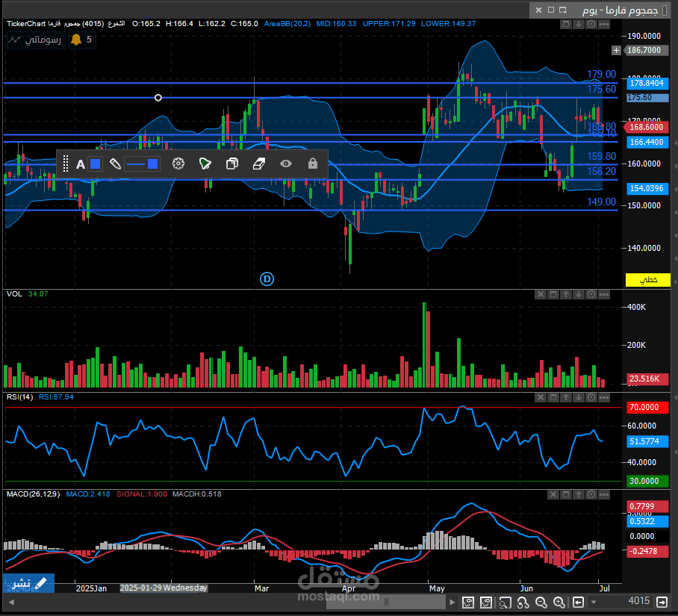This screenshot has height=616, width=678.
Task: Zoom in the chart
Action: pyautogui.click(x=559, y=602)
